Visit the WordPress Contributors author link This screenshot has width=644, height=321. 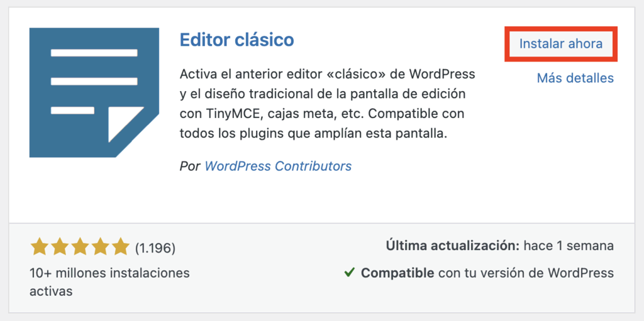tap(278, 166)
